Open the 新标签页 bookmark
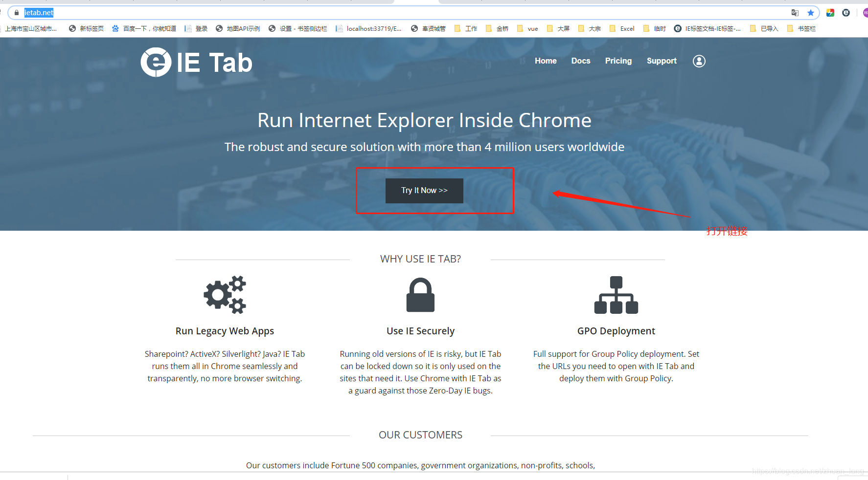The height and width of the screenshot is (480, 868). click(86, 28)
